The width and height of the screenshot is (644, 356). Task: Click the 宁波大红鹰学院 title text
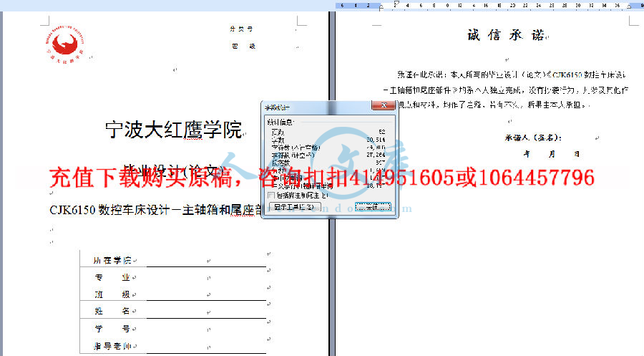pyautogui.click(x=173, y=130)
